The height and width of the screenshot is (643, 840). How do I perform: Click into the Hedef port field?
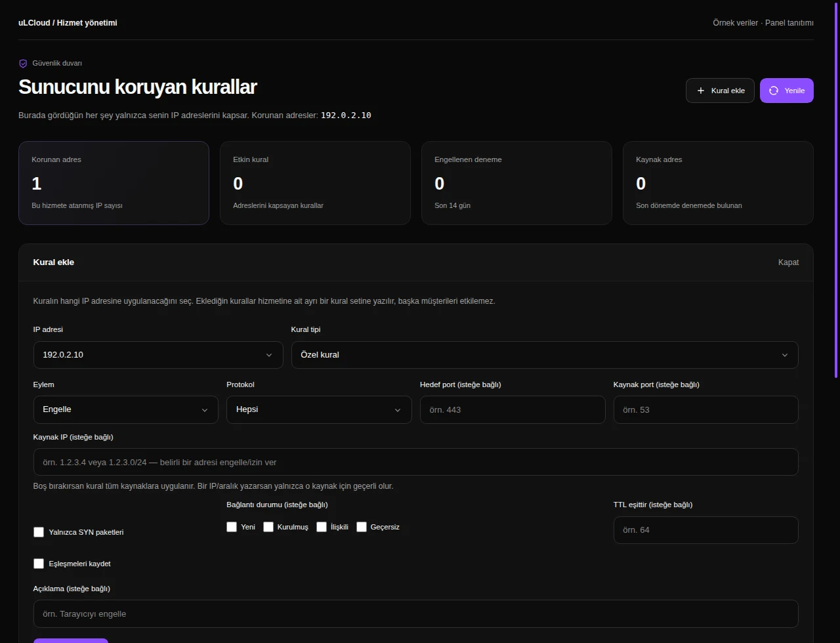[x=513, y=409]
